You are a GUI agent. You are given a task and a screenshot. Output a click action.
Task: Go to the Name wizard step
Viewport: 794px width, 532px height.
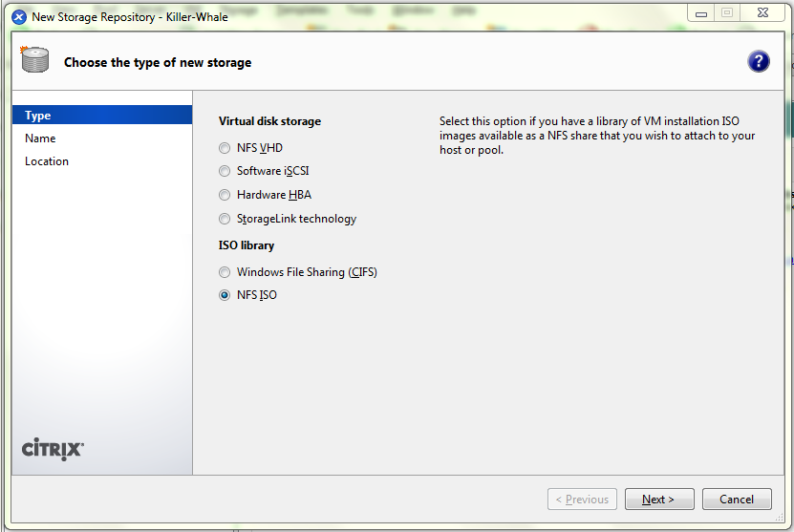pos(40,138)
